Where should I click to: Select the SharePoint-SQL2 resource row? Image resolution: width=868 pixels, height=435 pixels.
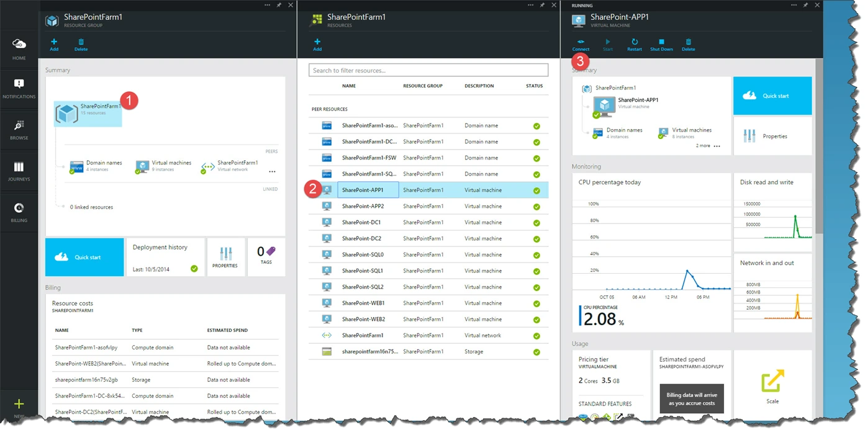tap(428, 287)
